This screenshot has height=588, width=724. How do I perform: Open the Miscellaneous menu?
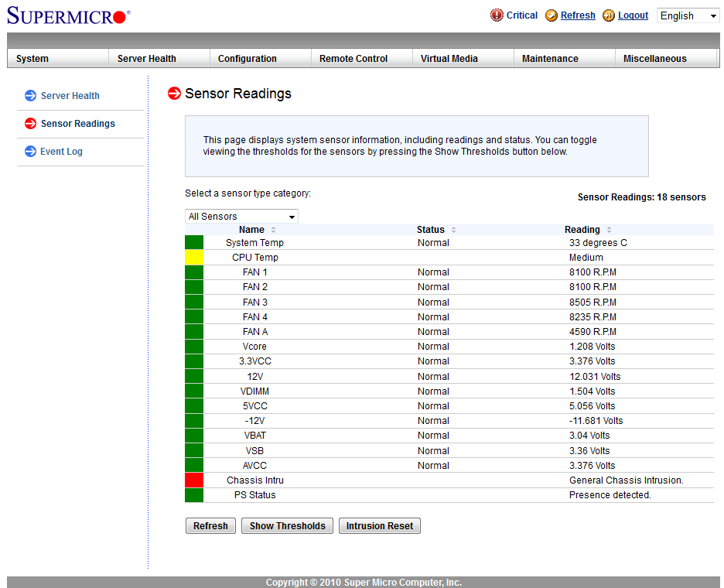click(666, 59)
